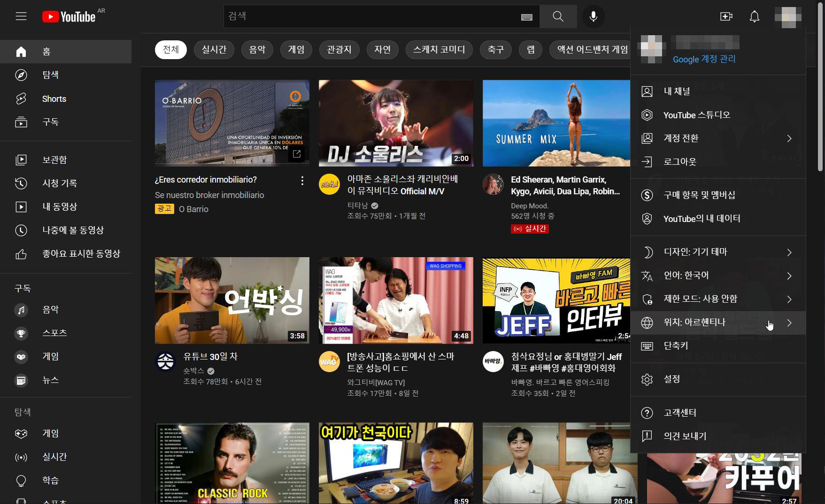Start voice search with microphone
Viewport: 825px width, 504px height.
[x=594, y=16]
